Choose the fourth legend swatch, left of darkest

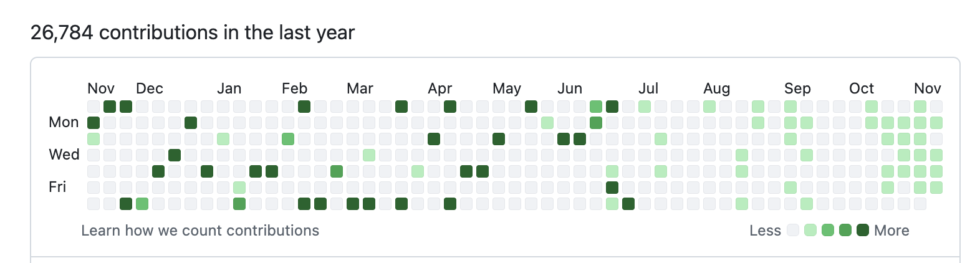coord(845,231)
